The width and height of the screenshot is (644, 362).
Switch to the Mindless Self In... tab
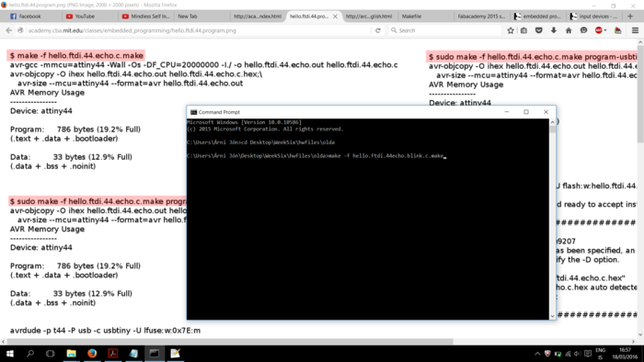click(x=145, y=17)
